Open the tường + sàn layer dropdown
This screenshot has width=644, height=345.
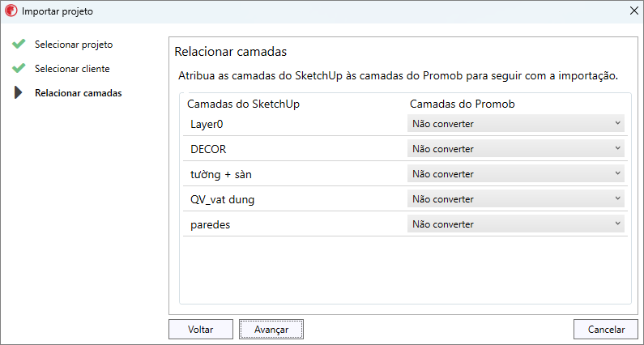516,174
